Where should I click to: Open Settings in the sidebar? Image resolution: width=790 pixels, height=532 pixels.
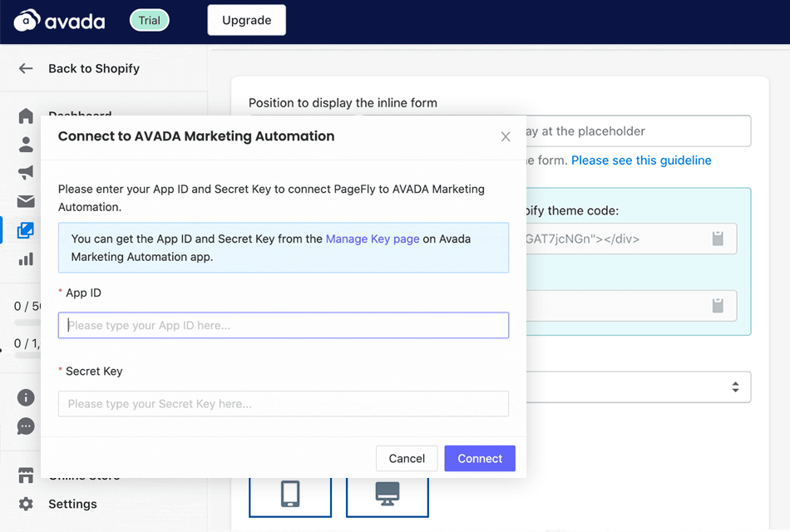(72, 504)
